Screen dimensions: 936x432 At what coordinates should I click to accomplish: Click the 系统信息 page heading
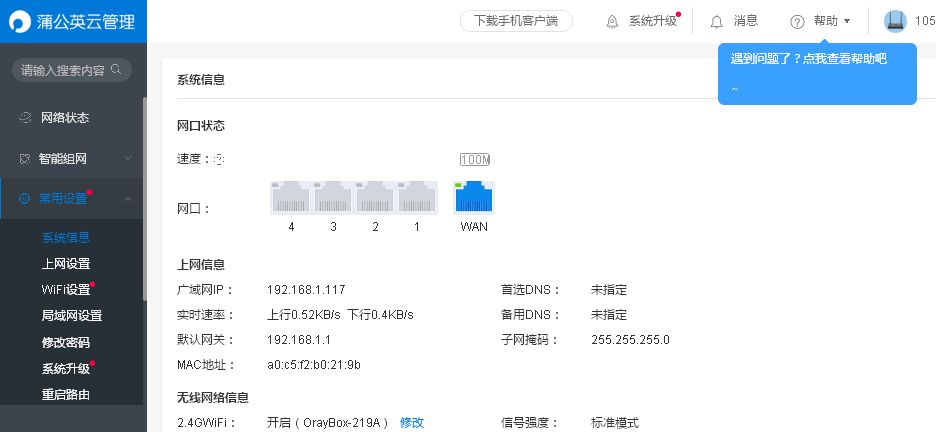tap(201, 80)
